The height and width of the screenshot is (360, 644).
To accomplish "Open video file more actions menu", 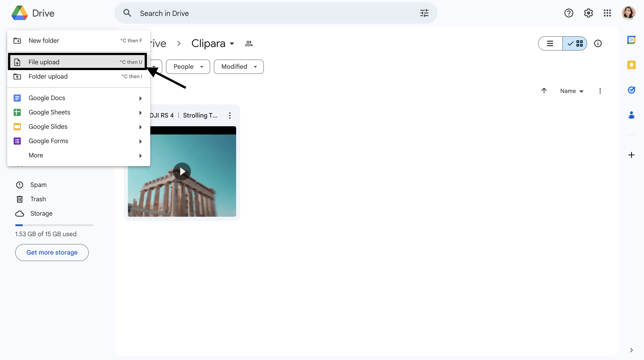I will tap(230, 115).
